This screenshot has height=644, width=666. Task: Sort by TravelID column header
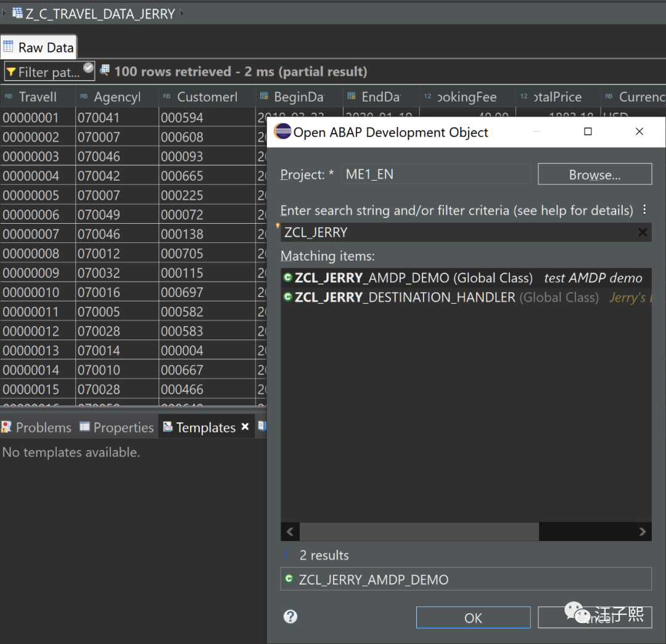click(x=38, y=96)
